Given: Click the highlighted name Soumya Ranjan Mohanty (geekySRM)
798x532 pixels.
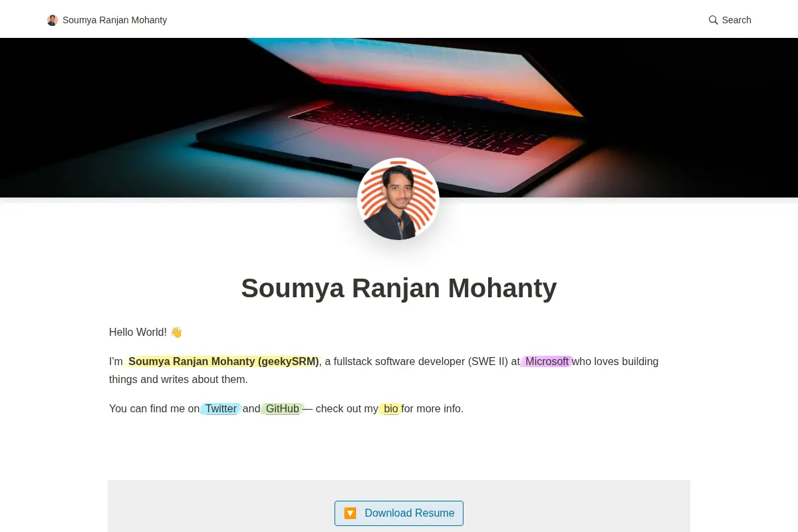Looking at the screenshot, I should click(x=223, y=362).
